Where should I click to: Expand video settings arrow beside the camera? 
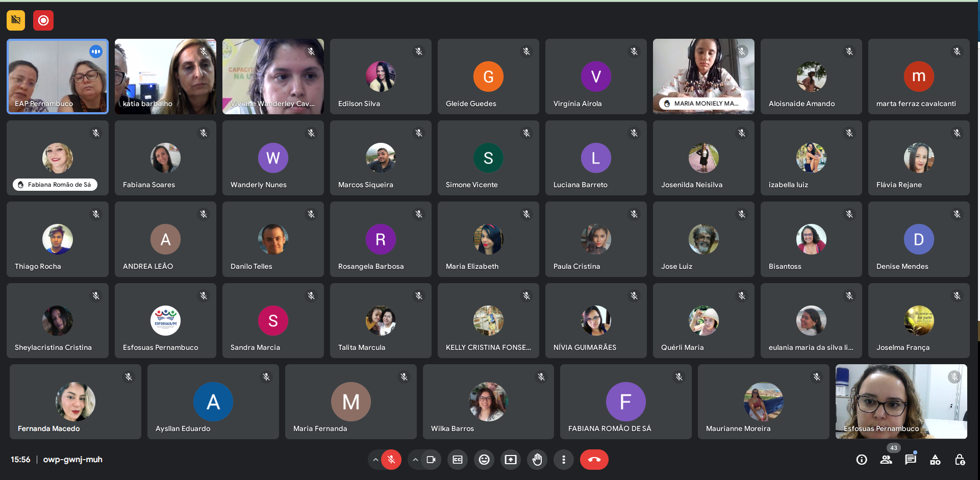pyautogui.click(x=415, y=460)
